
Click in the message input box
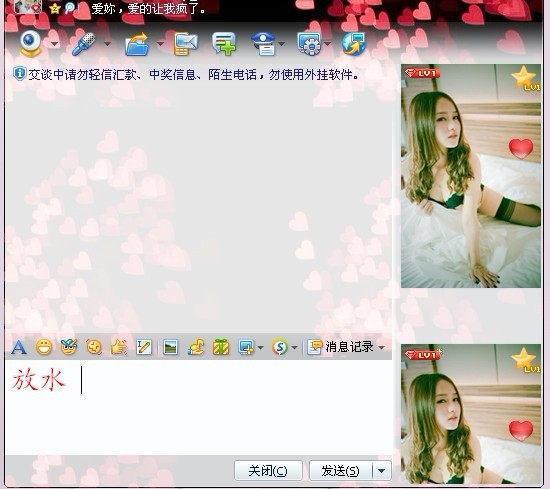[x=199, y=408]
